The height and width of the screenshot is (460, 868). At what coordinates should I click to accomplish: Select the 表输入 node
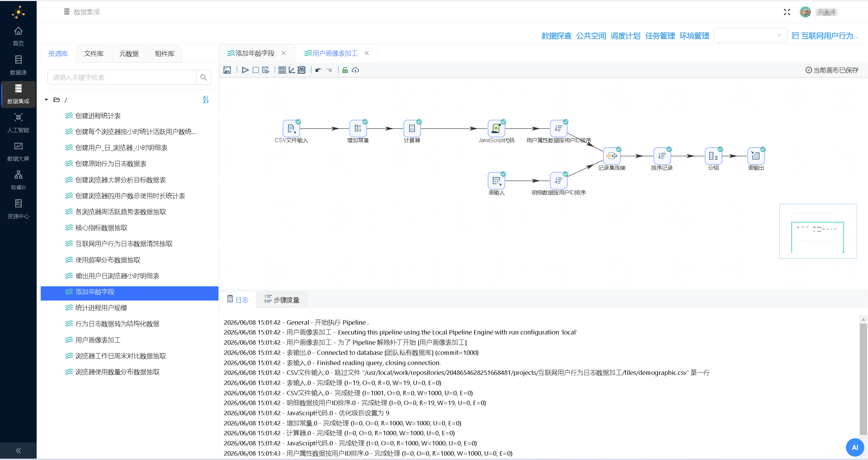pyautogui.click(x=496, y=181)
